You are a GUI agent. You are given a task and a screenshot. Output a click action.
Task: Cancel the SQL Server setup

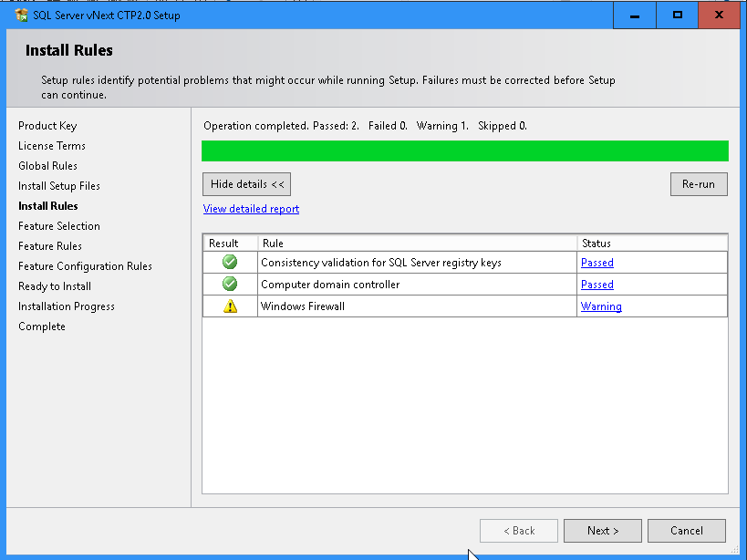(687, 531)
